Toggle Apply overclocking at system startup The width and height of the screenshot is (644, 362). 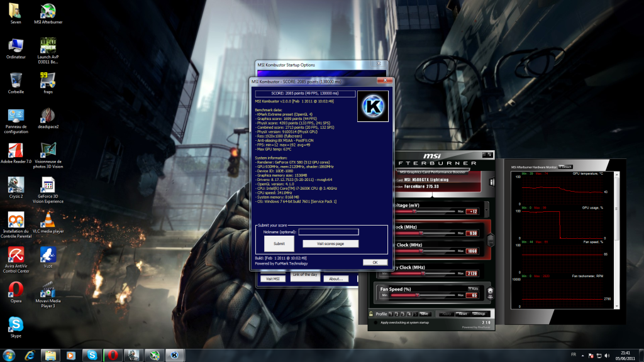click(375, 322)
